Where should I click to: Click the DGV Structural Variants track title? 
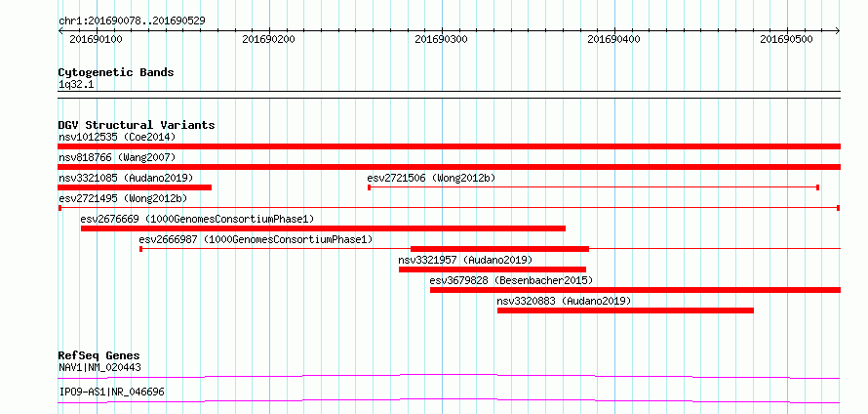coord(137,125)
